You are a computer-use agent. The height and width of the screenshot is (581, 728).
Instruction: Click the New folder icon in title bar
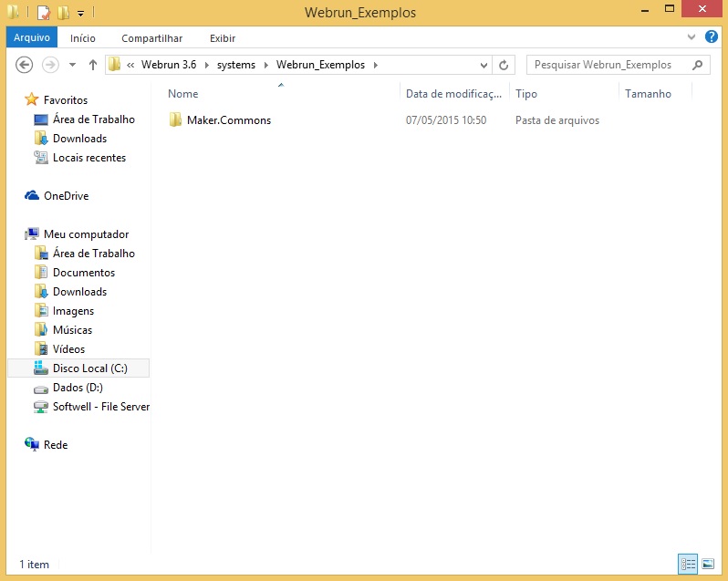click(63, 13)
